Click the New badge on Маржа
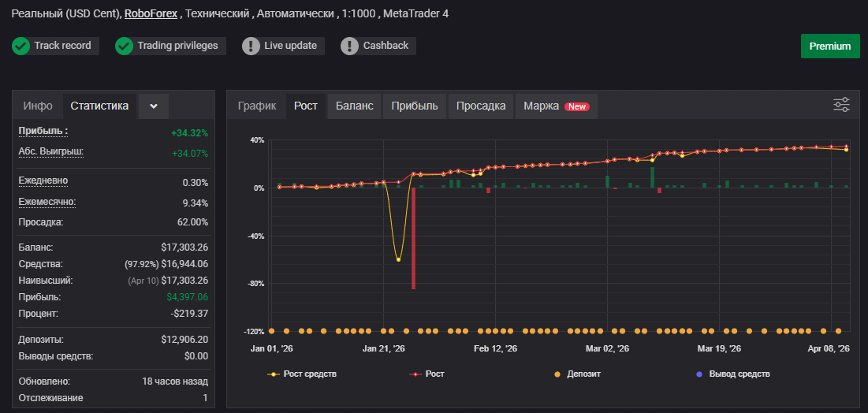This screenshot has width=868, height=413. [577, 107]
